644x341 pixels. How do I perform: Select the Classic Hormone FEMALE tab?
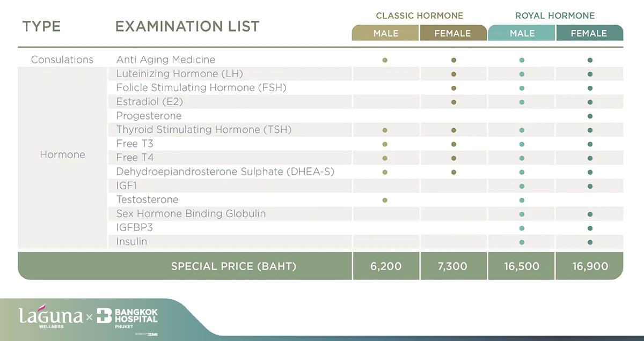click(x=453, y=33)
